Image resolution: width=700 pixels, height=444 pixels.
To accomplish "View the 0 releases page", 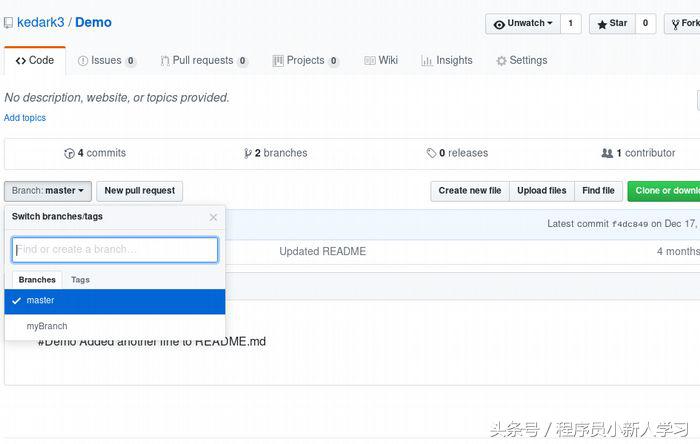I will [x=457, y=153].
